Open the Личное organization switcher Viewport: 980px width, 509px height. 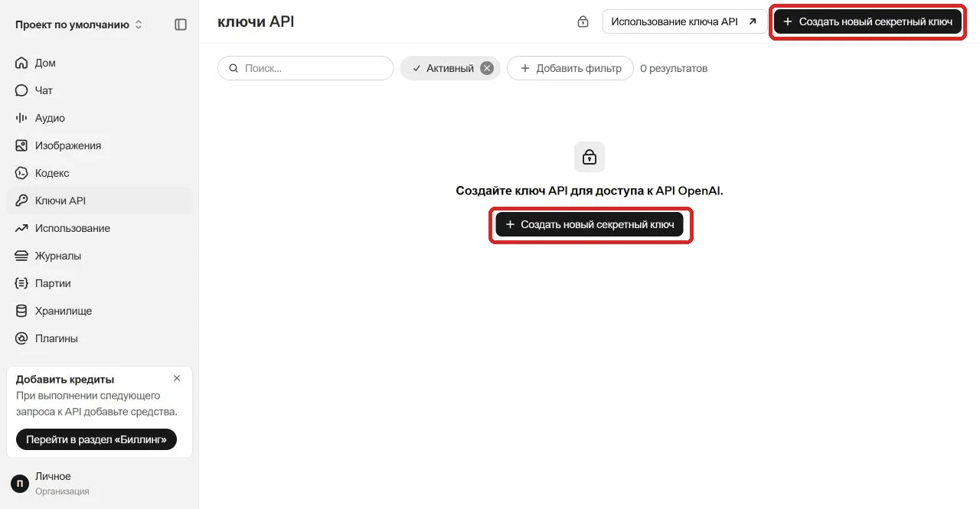100,483
